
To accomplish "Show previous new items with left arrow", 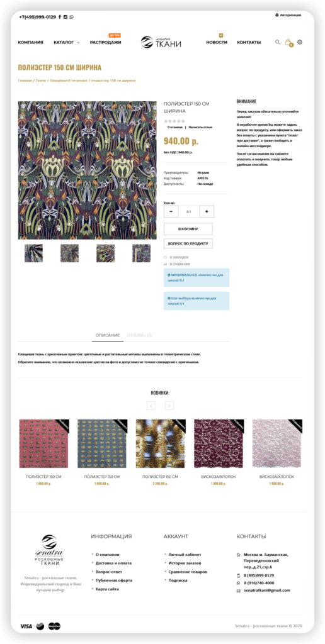I will 151,406.
